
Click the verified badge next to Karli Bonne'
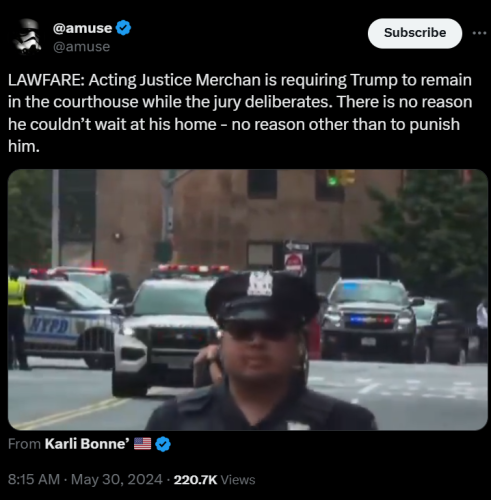tap(163, 444)
